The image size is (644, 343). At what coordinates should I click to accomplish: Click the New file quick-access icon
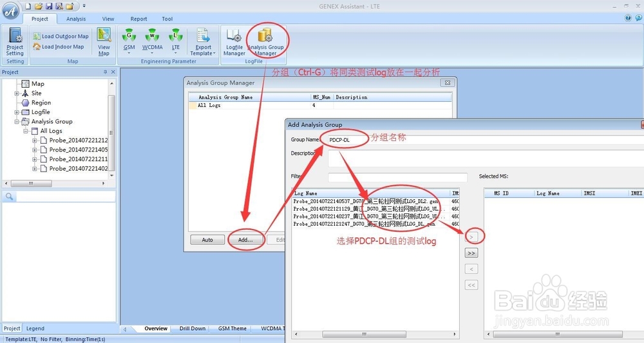(x=28, y=6)
